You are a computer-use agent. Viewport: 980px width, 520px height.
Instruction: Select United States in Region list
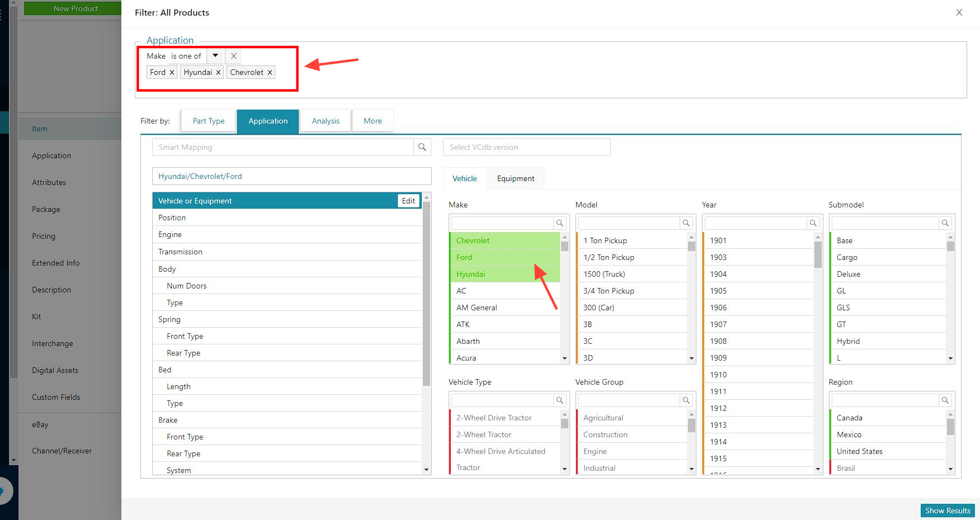click(x=888, y=451)
